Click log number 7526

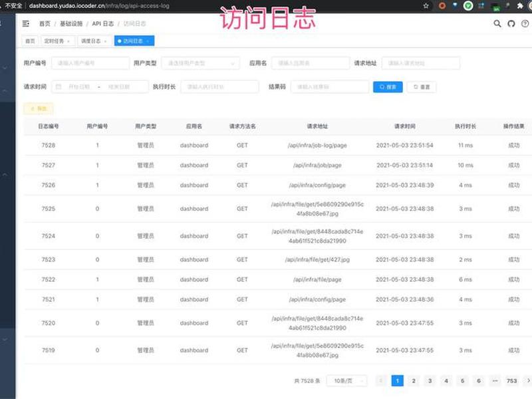point(49,186)
